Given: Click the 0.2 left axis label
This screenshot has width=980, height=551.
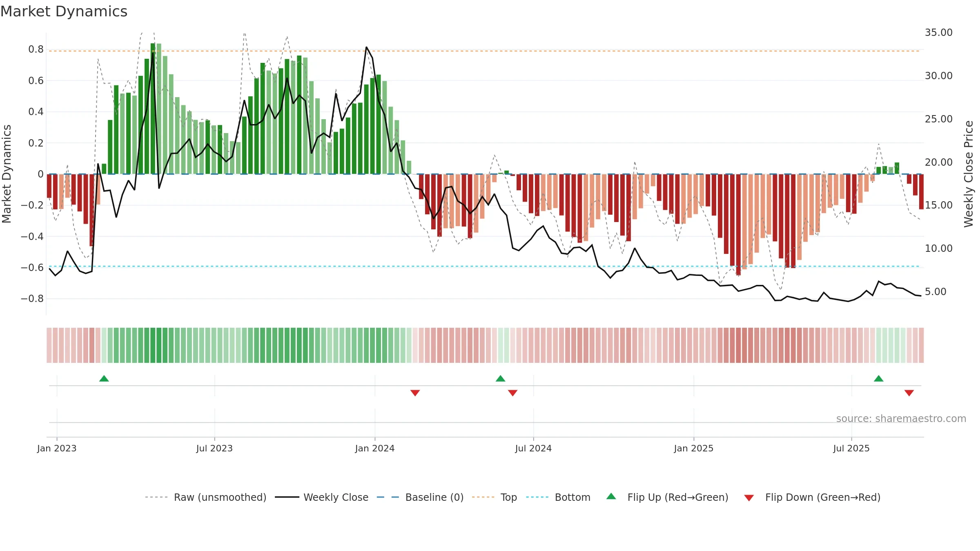Looking at the screenshot, I should (36, 143).
